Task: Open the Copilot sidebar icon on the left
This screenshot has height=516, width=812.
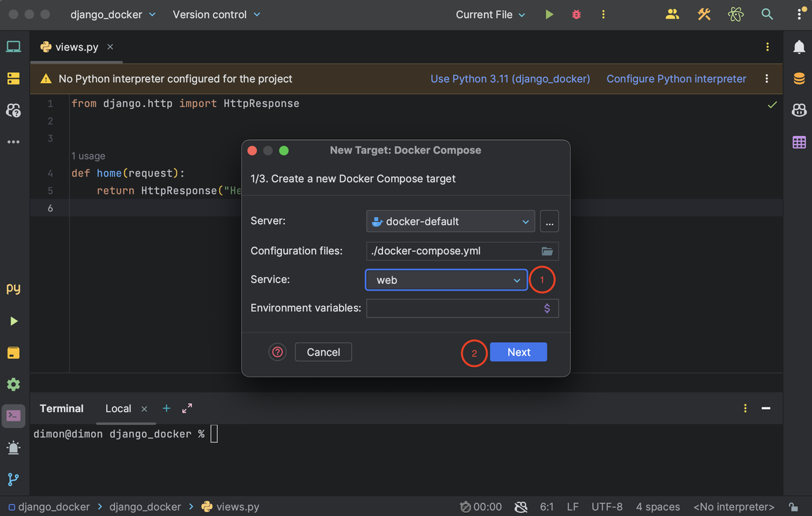Action: point(14,110)
